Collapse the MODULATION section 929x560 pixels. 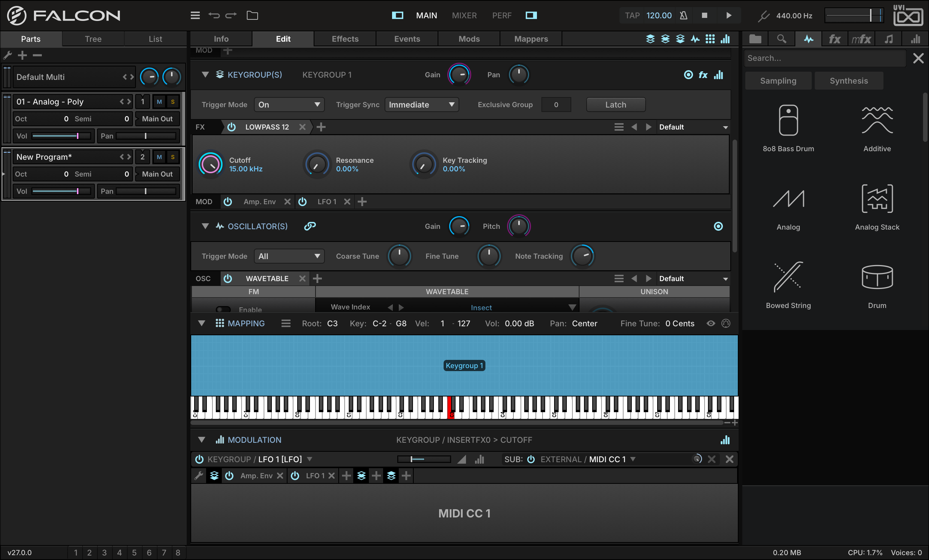(202, 440)
